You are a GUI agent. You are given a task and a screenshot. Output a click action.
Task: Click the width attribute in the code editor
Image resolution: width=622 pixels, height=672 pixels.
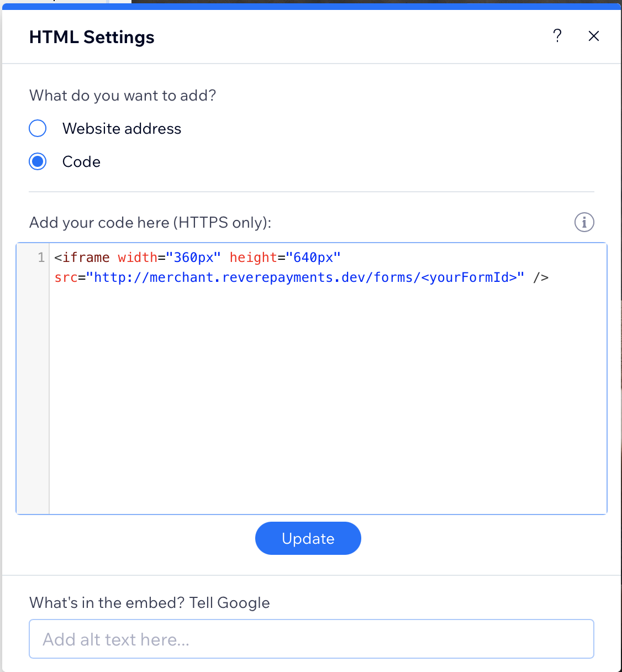click(138, 257)
